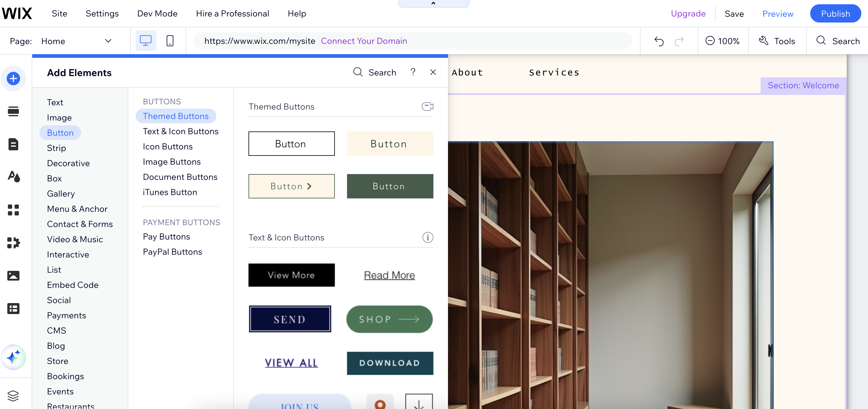The image size is (868, 409).
Task: Select Icon Buttons subcategory
Action: pyautogui.click(x=168, y=146)
